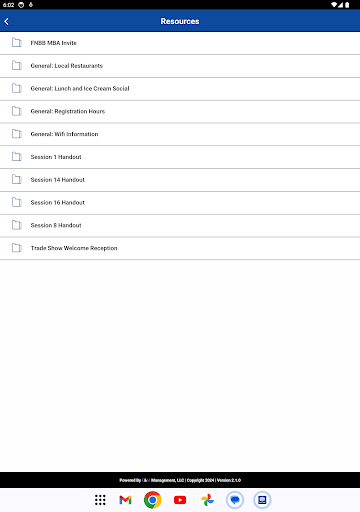
Task: Go back using the header arrow
Action: [6, 21]
